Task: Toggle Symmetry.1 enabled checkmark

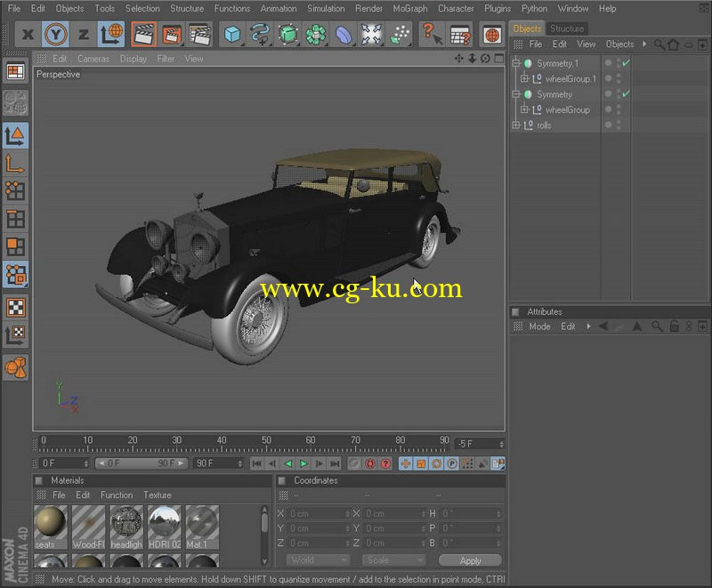Action: coord(627,62)
